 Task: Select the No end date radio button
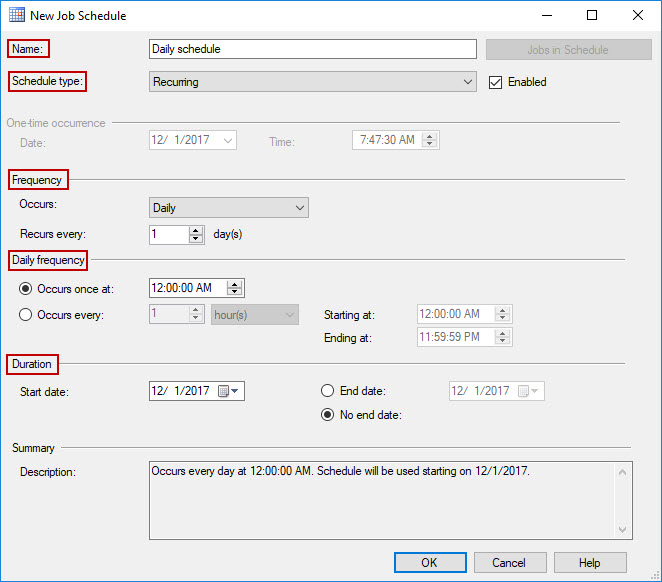point(327,415)
